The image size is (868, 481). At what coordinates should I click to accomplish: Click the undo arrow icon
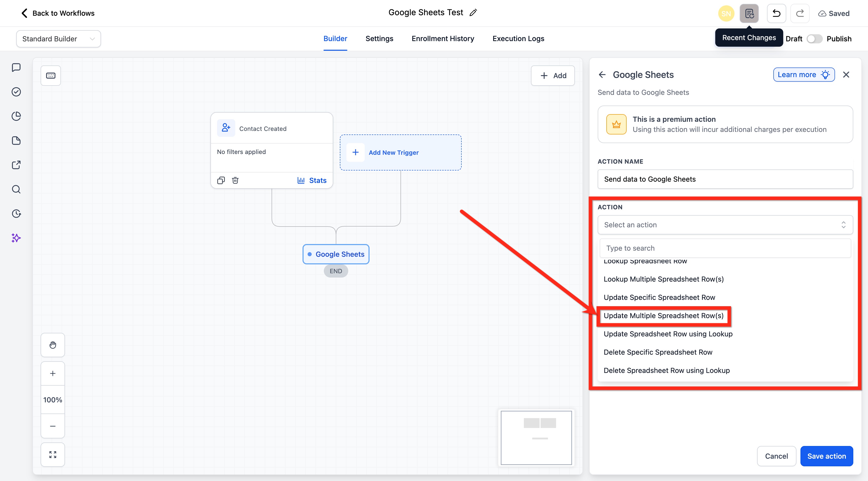[x=776, y=13]
